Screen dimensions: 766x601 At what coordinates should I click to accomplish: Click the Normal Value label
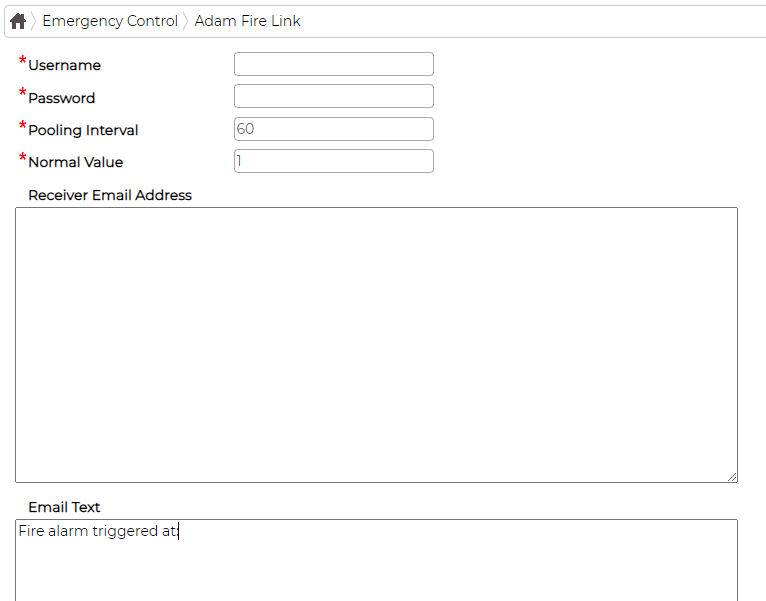tap(76, 162)
